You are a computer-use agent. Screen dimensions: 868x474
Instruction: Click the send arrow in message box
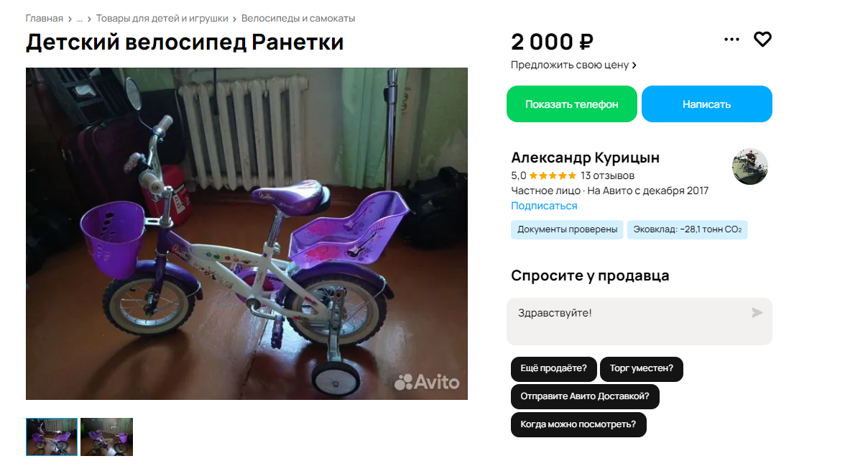click(757, 313)
